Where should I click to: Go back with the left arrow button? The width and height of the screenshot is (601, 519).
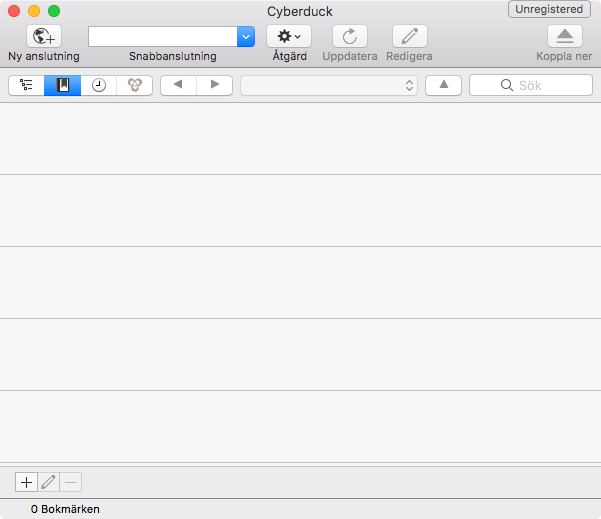[x=178, y=85]
